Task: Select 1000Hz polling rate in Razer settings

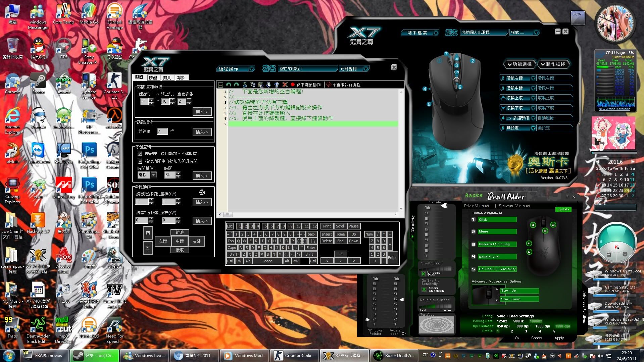Action: point(536,321)
